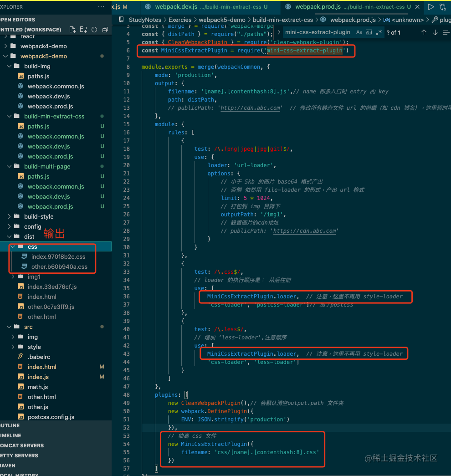Open index.970f8b2c.css in the dist css folder
The image size is (451, 476).
58,256
